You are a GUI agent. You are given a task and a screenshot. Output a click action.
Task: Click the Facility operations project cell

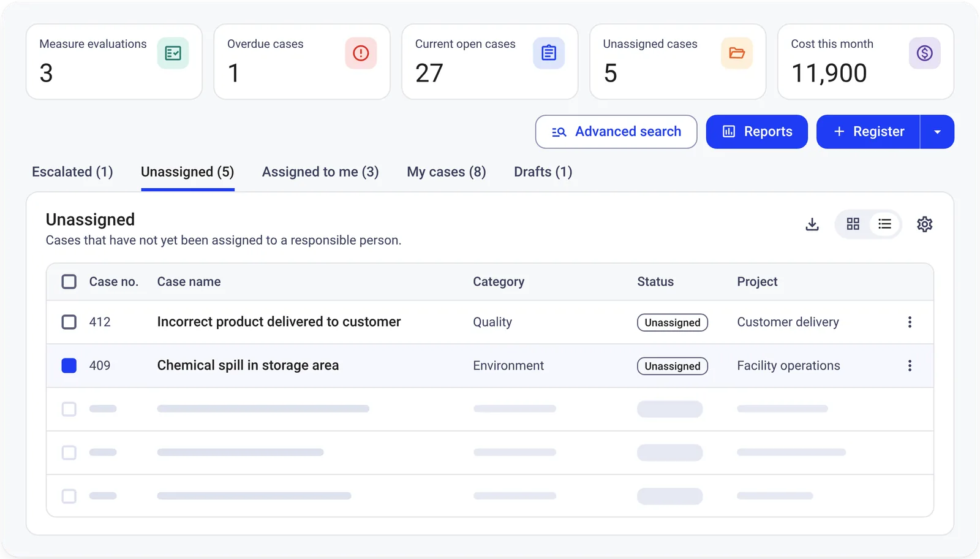[x=788, y=365]
